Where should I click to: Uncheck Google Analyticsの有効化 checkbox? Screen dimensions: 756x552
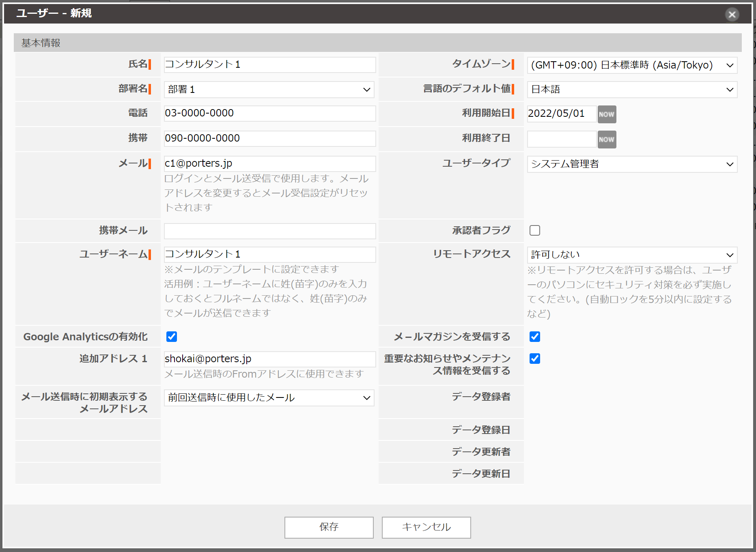click(172, 337)
